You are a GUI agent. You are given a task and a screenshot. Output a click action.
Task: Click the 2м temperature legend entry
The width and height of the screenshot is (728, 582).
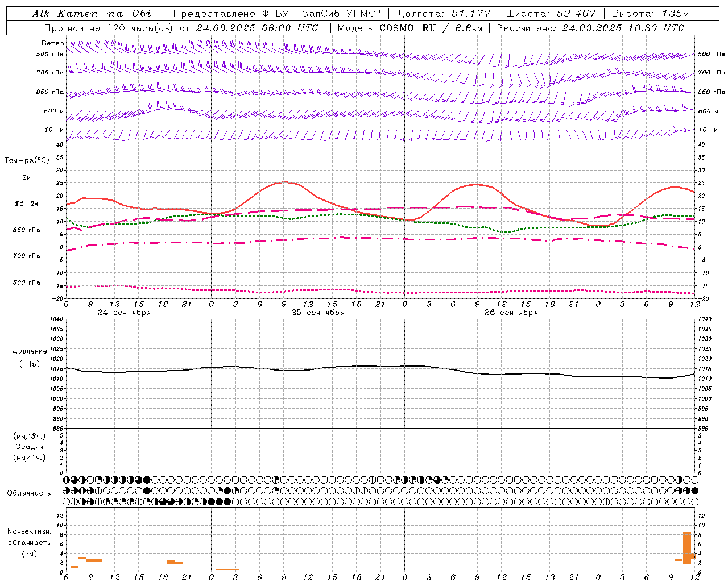coord(27,177)
